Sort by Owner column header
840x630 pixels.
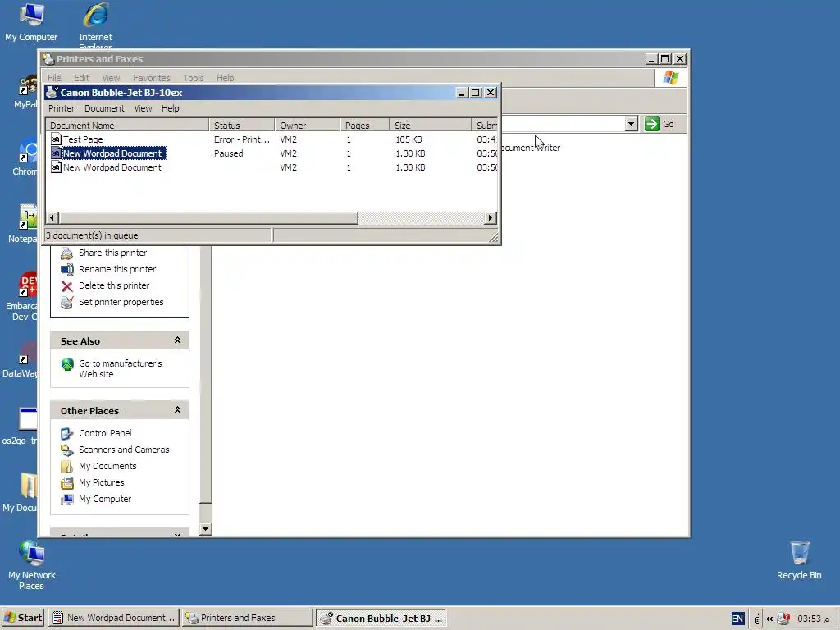[x=308, y=126]
